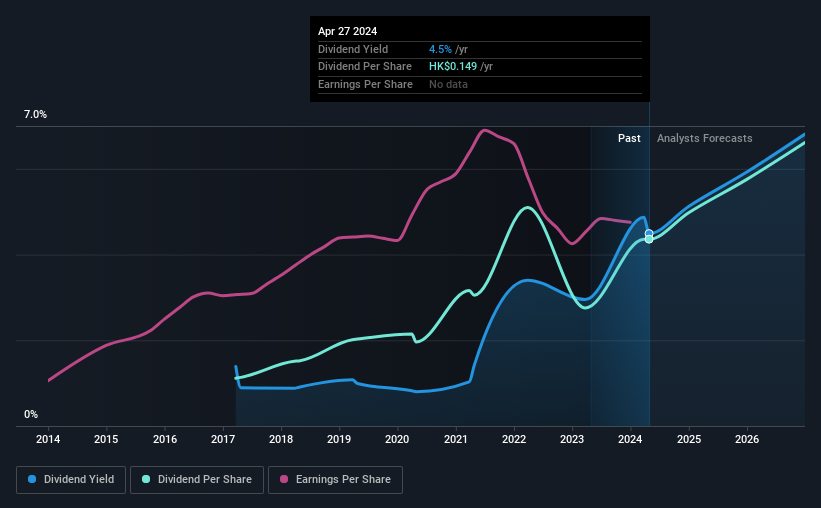Select the 2014 label on the x-axis

pyautogui.click(x=48, y=439)
